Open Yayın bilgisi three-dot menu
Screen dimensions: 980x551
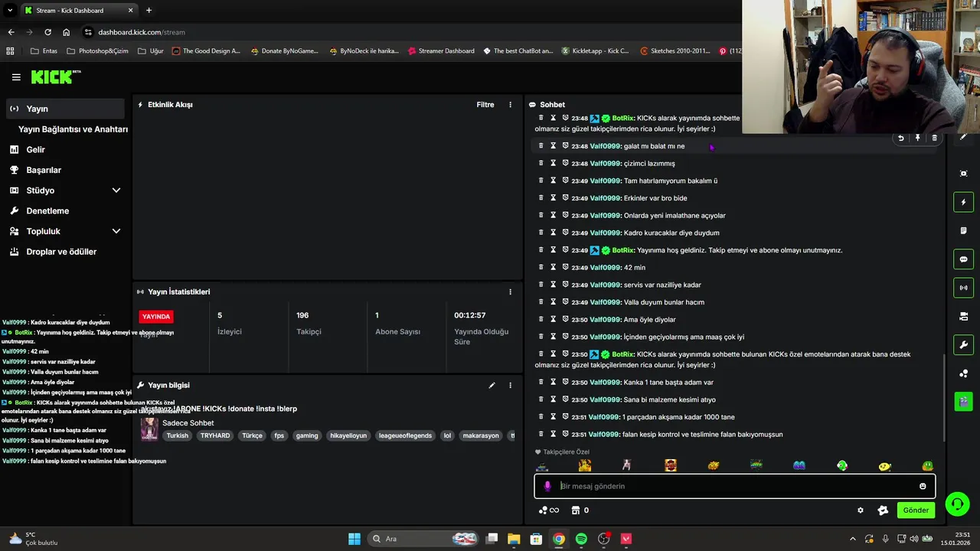point(510,385)
